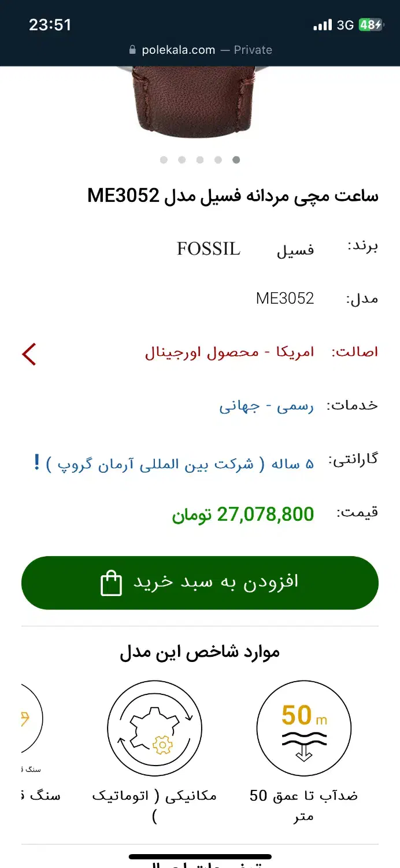Open the 5-year Arman Group warranty link
Screen dimensions: 400x868
click(x=180, y=464)
